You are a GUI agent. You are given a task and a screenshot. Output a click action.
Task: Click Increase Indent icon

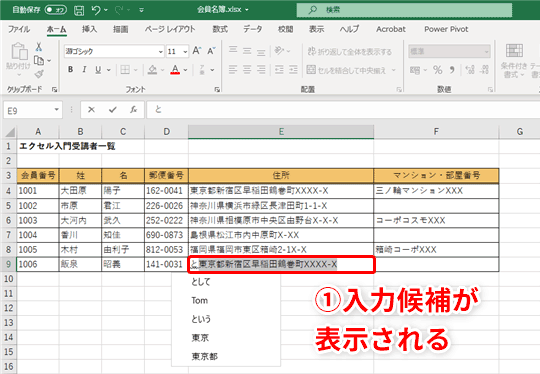tap(293, 70)
